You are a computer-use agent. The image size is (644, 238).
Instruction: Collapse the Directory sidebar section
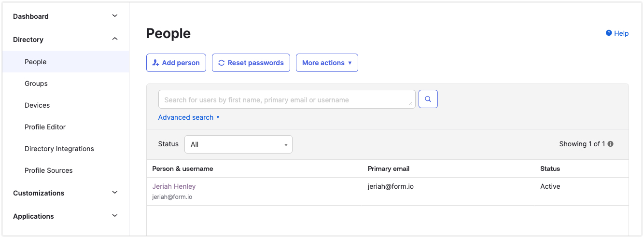tap(115, 39)
